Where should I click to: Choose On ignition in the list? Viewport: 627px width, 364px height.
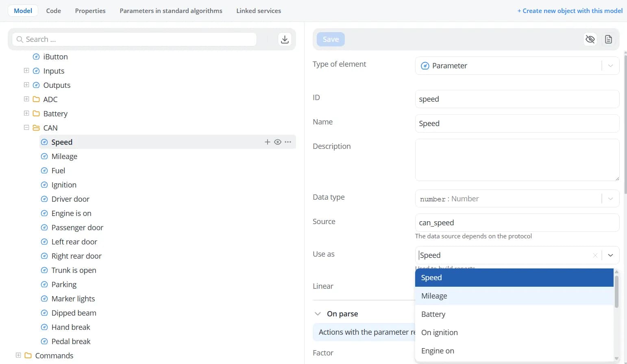514,333
